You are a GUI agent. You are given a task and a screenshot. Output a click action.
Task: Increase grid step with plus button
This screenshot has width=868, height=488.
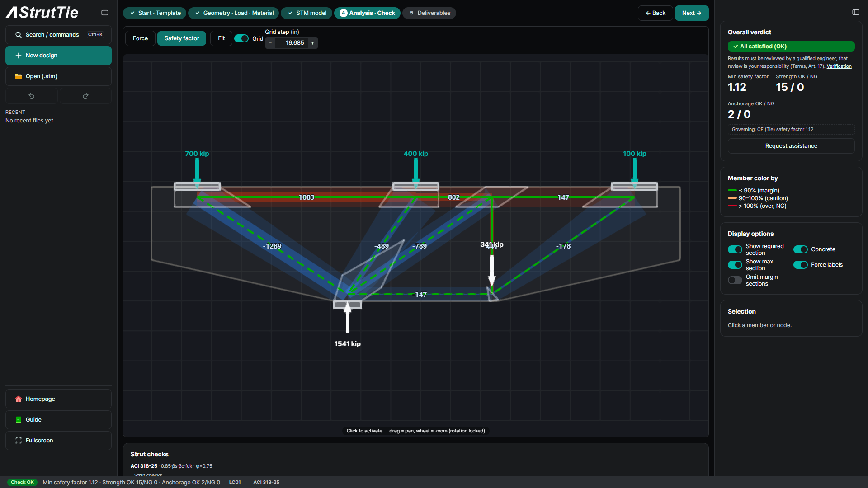click(x=312, y=43)
